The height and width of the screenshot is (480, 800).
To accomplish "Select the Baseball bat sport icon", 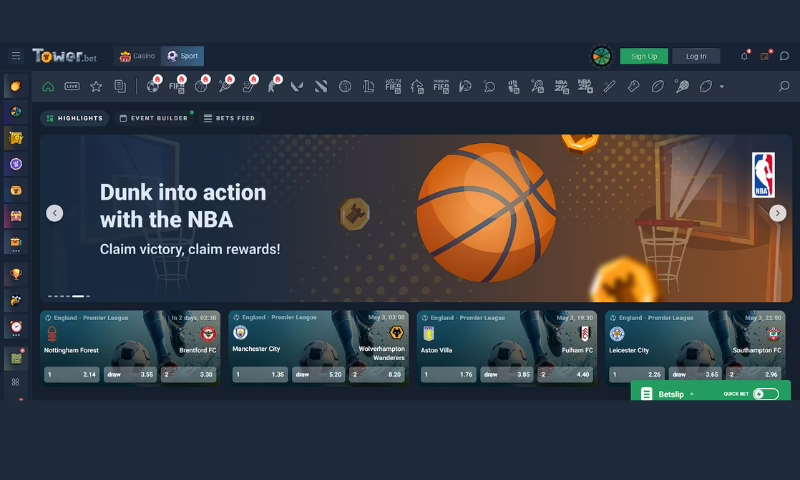I will pos(609,86).
